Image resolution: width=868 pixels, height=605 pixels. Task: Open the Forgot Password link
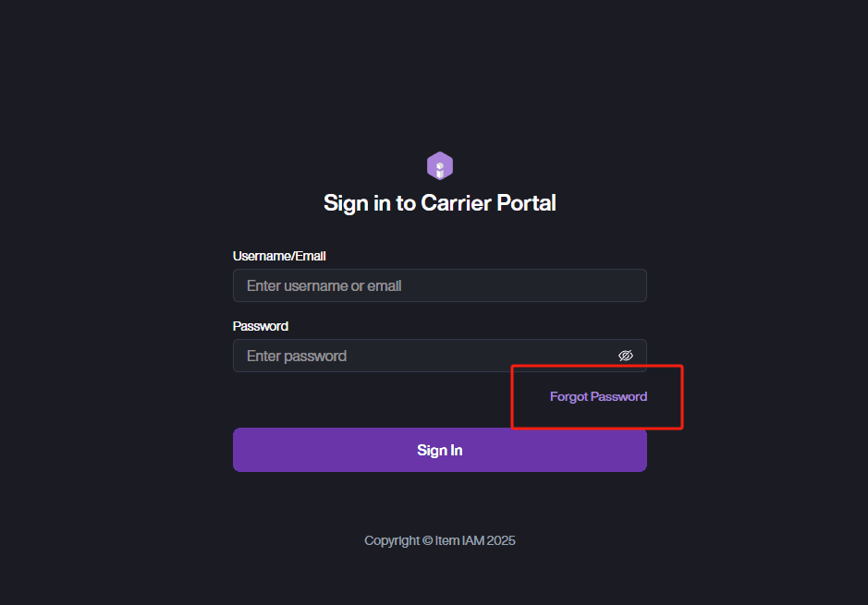[x=598, y=396]
